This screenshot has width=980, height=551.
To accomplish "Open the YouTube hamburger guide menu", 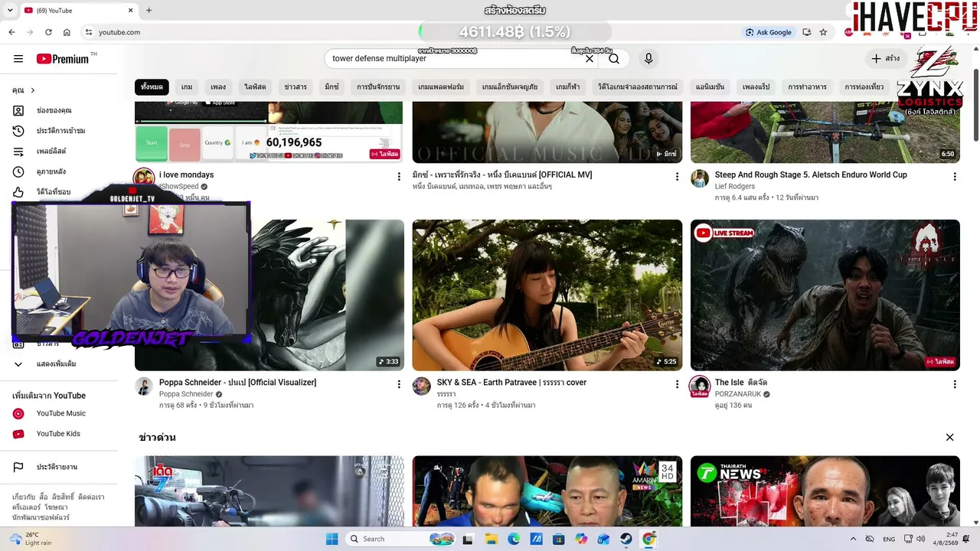I will click(18, 59).
